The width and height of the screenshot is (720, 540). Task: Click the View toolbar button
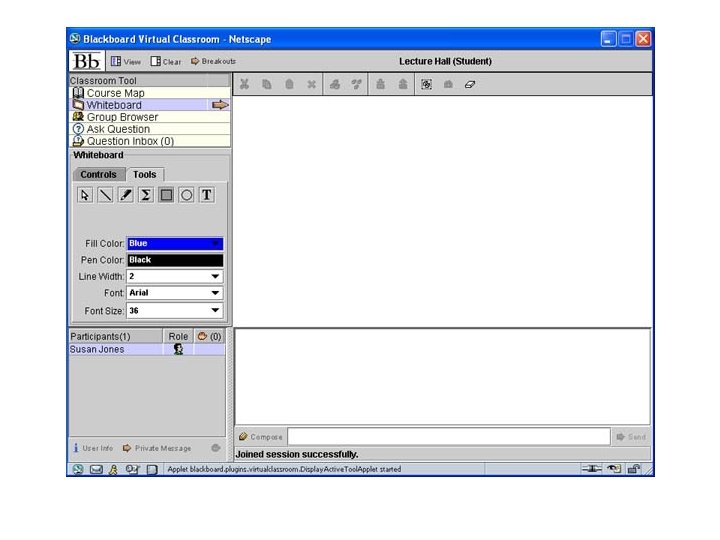click(x=126, y=62)
